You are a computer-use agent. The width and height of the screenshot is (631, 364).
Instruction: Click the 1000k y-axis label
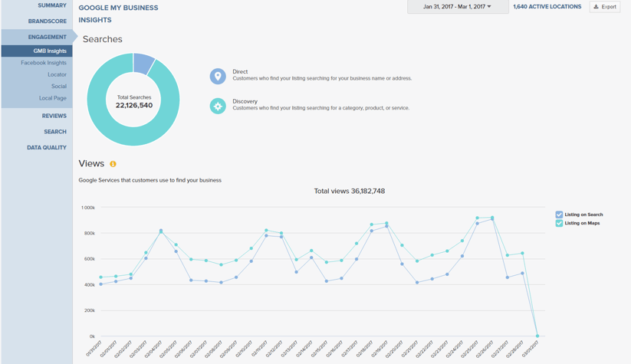[88, 208]
